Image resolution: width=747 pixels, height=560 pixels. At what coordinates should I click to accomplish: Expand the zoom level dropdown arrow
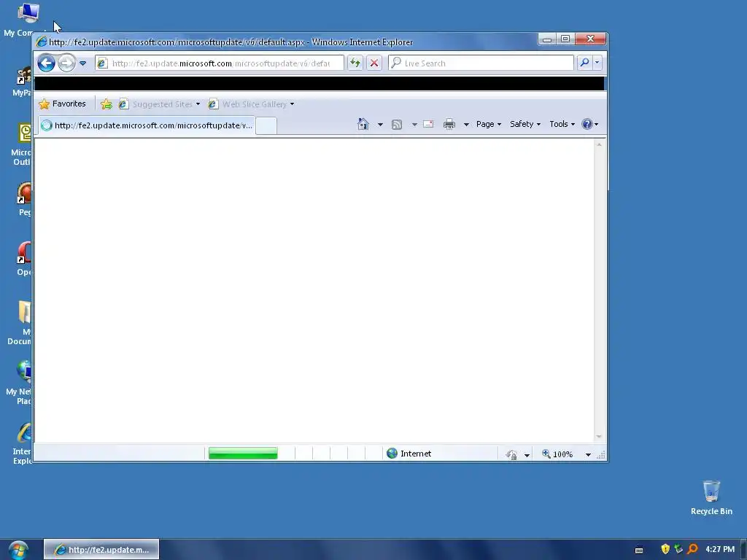pos(589,455)
